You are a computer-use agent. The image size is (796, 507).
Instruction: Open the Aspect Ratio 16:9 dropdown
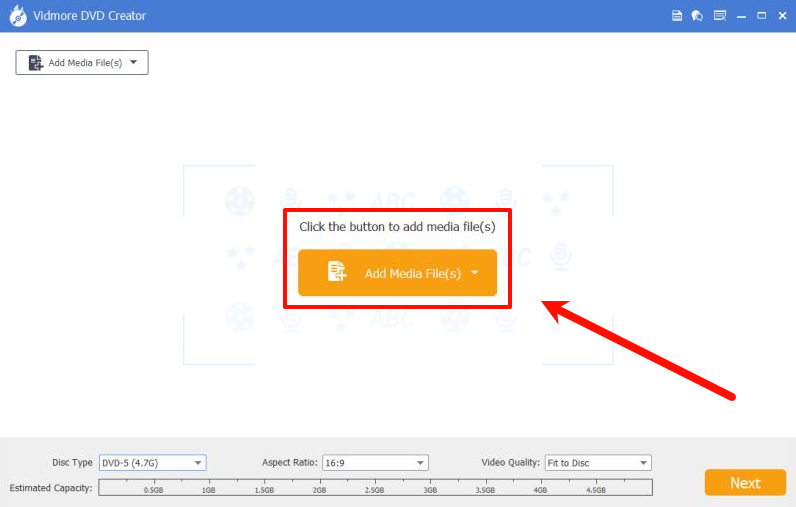tap(376, 463)
